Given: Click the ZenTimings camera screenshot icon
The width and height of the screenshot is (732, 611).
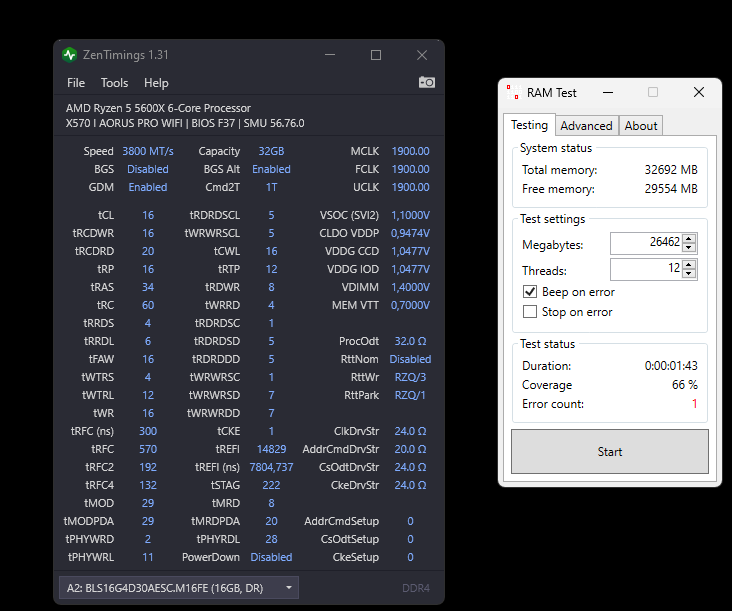Looking at the screenshot, I should (427, 83).
